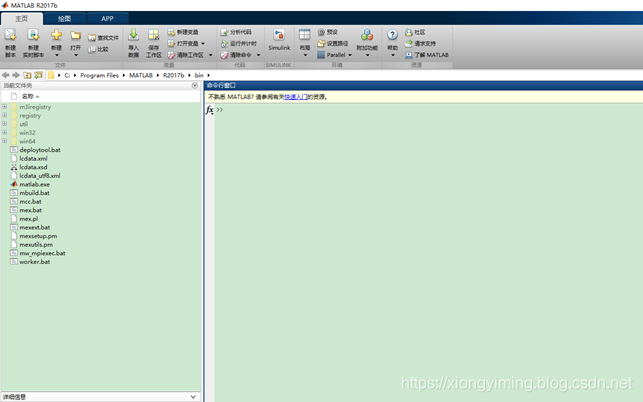Click the New Script (新建脚本) icon
Image resolution: width=643 pixels, height=402 pixels.
pos(10,36)
